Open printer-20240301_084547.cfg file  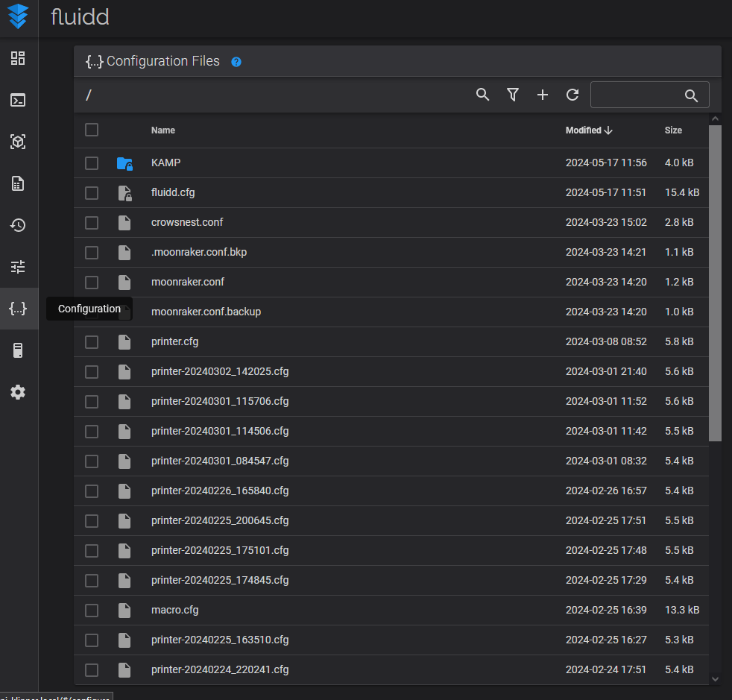pos(220,461)
